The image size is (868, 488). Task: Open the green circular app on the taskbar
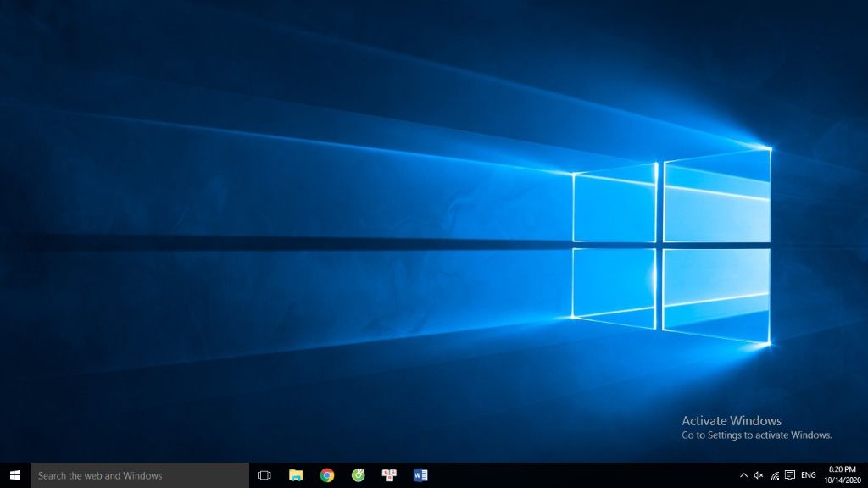coord(359,475)
